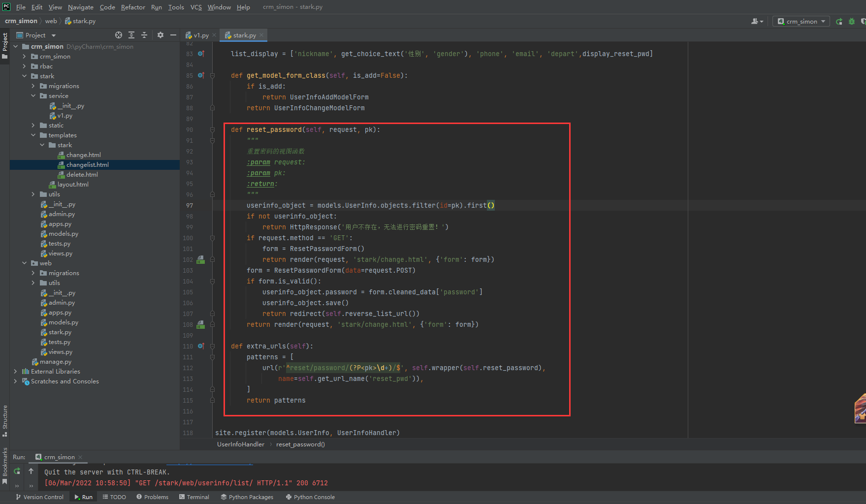Collapse the stark folder in project tree
The image size is (866, 504).
(25, 76)
